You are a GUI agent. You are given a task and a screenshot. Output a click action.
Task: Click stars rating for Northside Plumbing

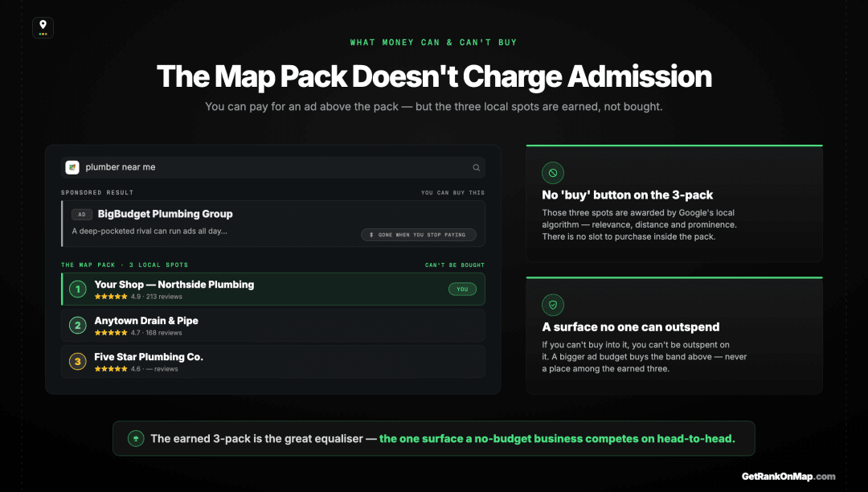(x=111, y=297)
